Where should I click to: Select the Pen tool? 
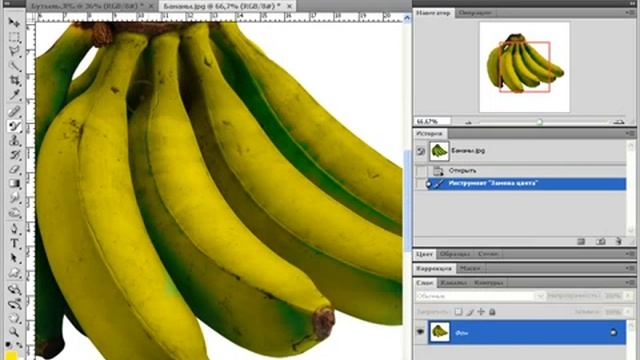pos(14,229)
